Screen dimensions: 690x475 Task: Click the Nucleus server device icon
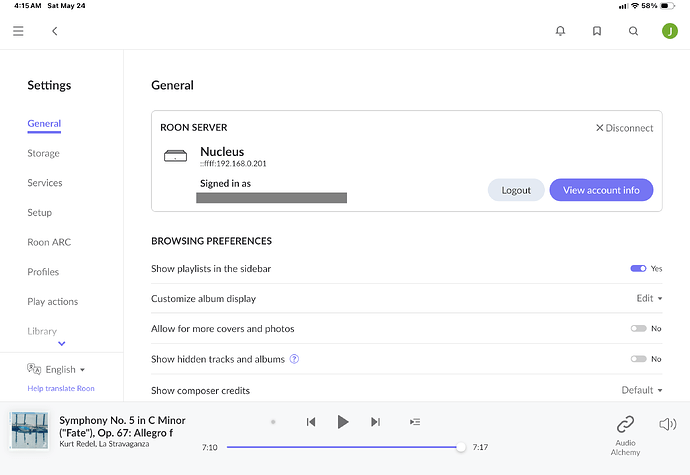tap(175, 156)
